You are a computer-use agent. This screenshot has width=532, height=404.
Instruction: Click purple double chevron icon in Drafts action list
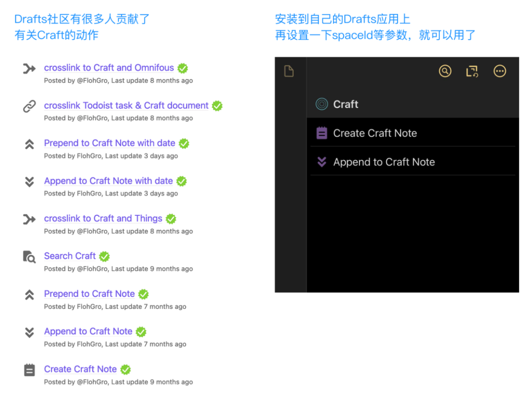click(322, 162)
